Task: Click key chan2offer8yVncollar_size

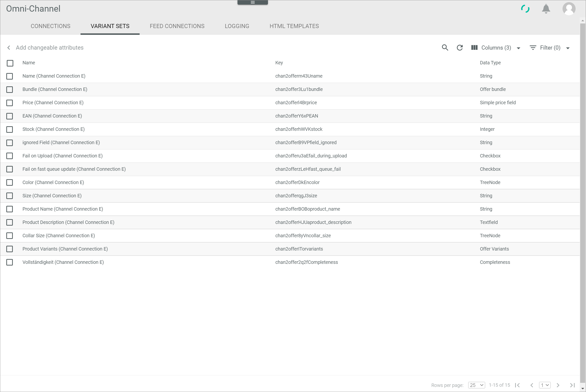Action: coord(303,236)
